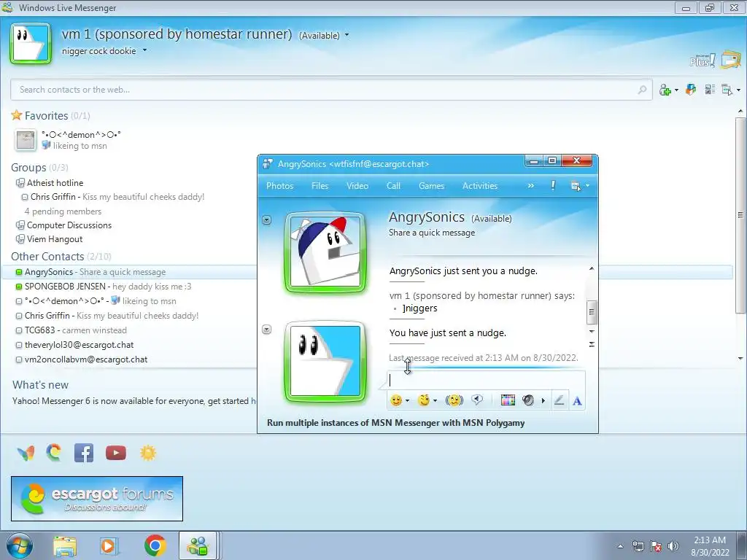The image size is (747, 560).
Task: Click the Start orb button
Action: pyautogui.click(x=20, y=545)
